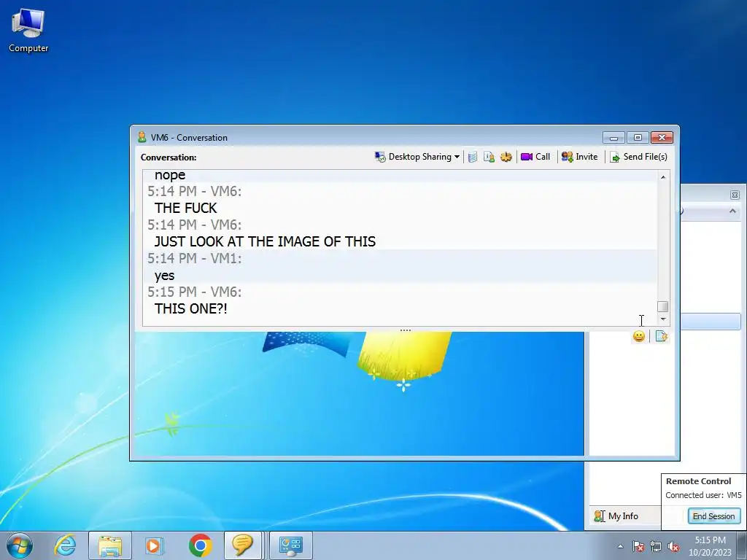Click the conversation scrollbar up arrow
This screenshot has height=560, width=747.
(x=662, y=177)
